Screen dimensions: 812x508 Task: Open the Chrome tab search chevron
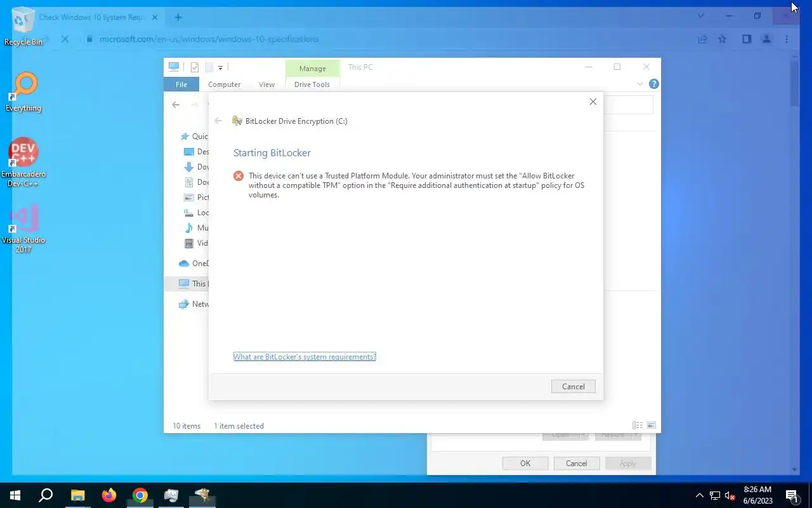[x=701, y=15]
